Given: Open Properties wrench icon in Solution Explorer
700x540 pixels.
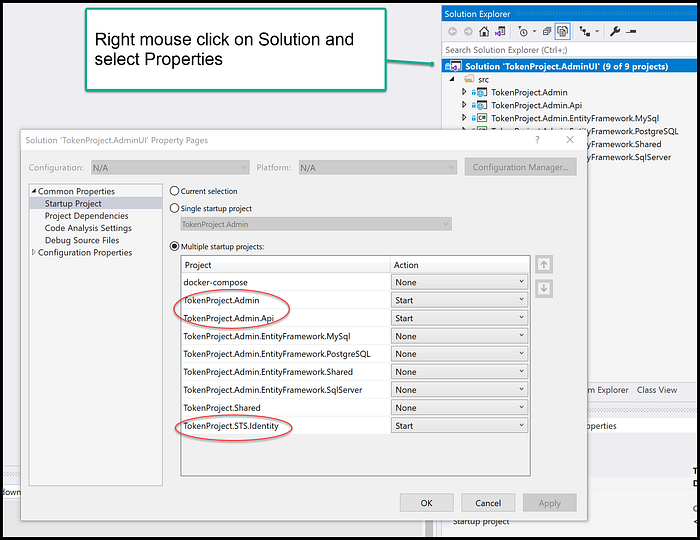Looking at the screenshot, I should [615, 32].
